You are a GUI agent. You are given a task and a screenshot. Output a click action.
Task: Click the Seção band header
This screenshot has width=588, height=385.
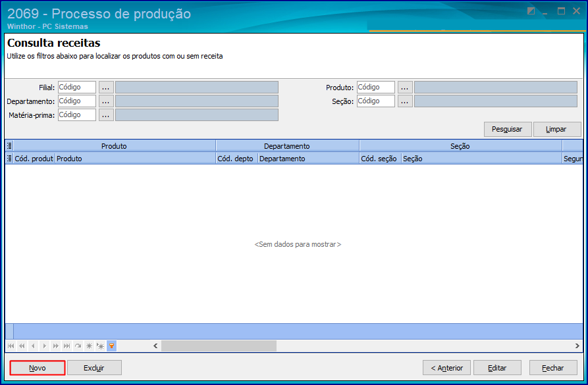(460, 146)
